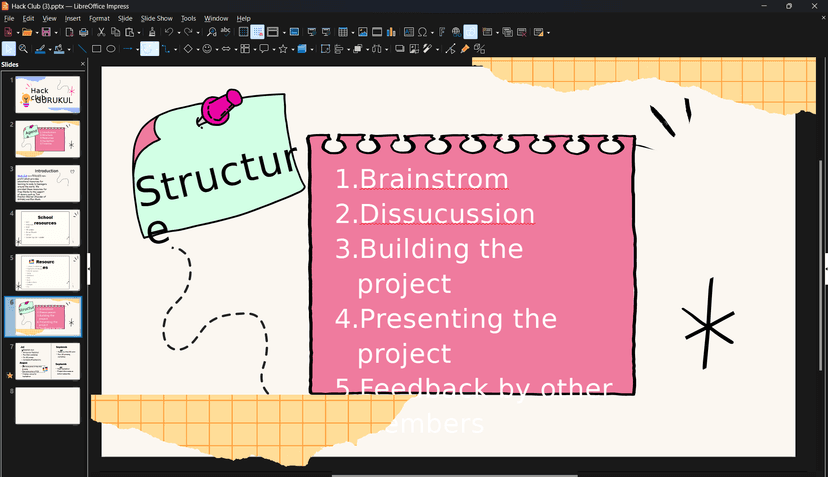Screen dimensions: 828x477
Task: Close the Slides panel
Action: (x=83, y=64)
